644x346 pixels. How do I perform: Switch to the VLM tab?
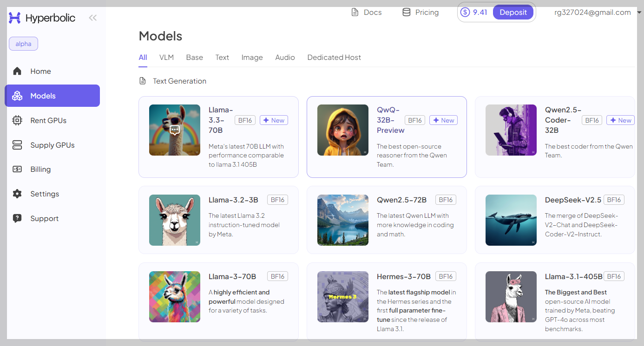[166, 58]
